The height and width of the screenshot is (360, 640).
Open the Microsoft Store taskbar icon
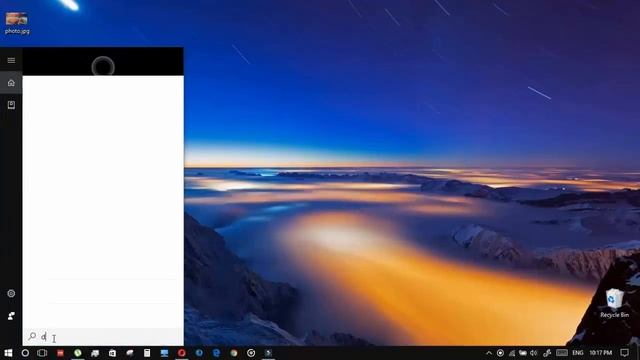coord(112,353)
